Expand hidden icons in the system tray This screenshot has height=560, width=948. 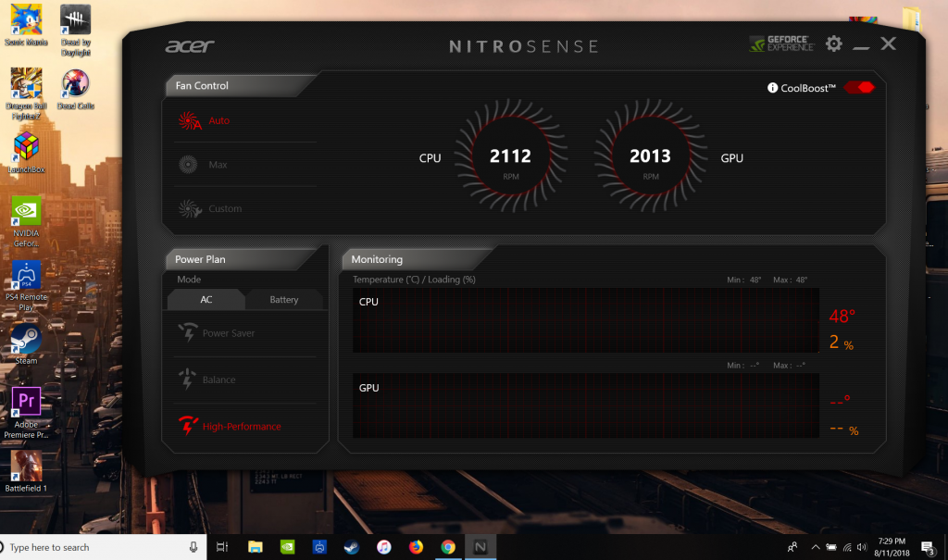pos(815,546)
